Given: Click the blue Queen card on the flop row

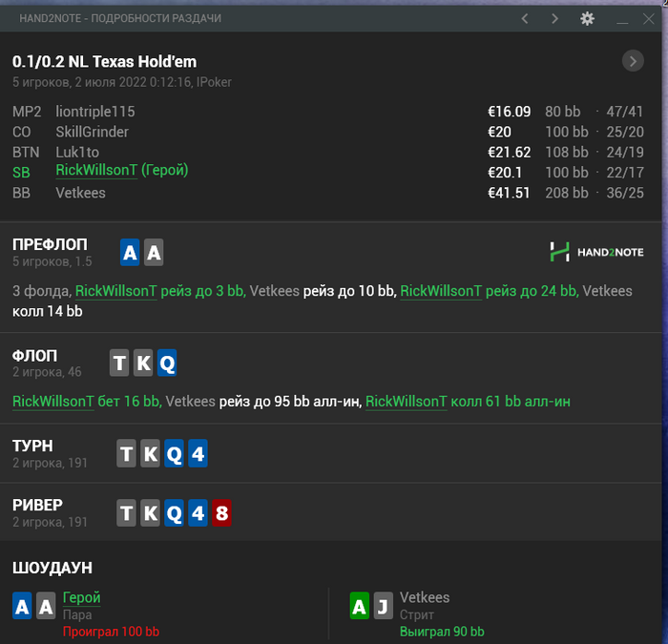Looking at the screenshot, I should [167, 363].
